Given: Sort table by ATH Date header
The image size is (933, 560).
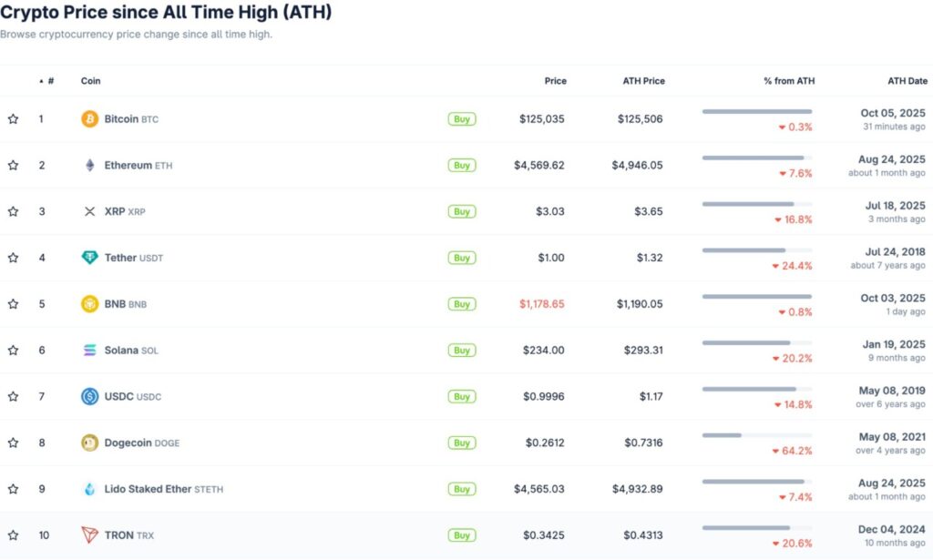Looking at the screenshot, I should [907, 81].
